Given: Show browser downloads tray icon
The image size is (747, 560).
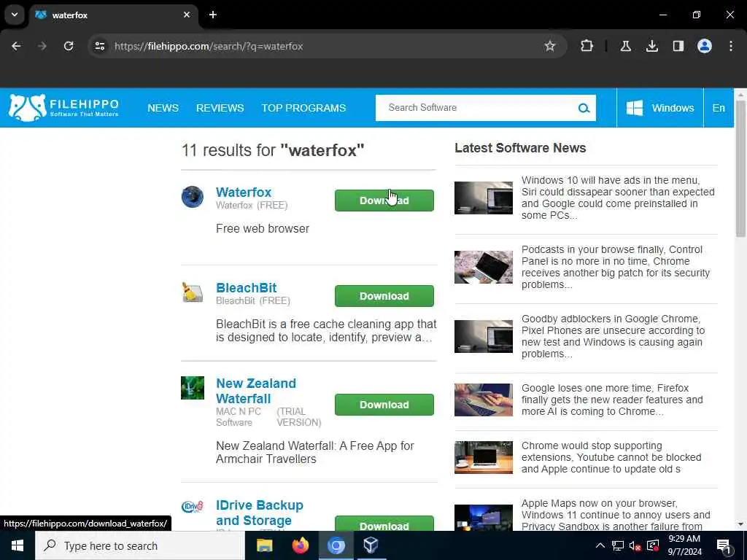Looking at the screenshot, I should (x=651, y=46).
